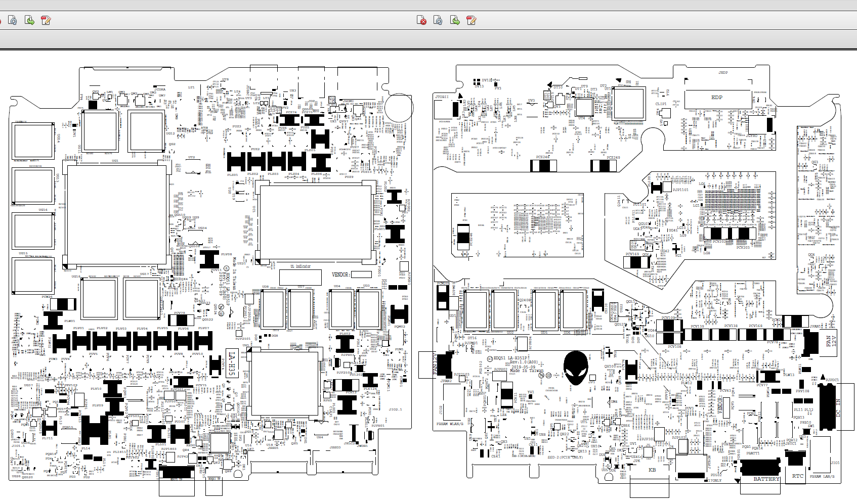Click the green arrow export icon in right pane

click(455, 20)
